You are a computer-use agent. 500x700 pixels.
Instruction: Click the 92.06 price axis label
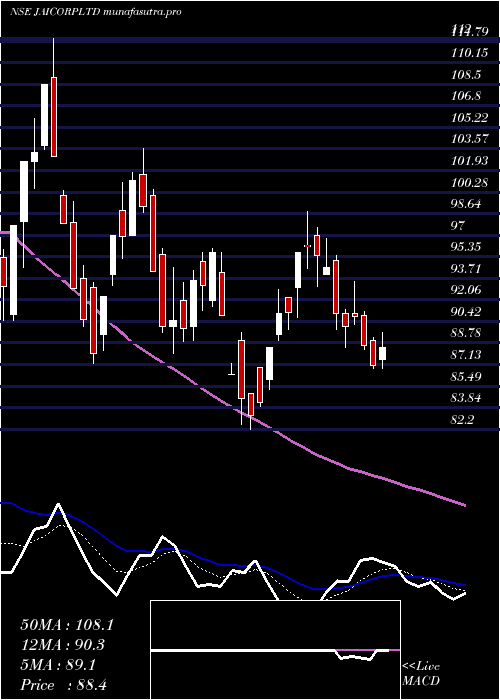[466, 290]
